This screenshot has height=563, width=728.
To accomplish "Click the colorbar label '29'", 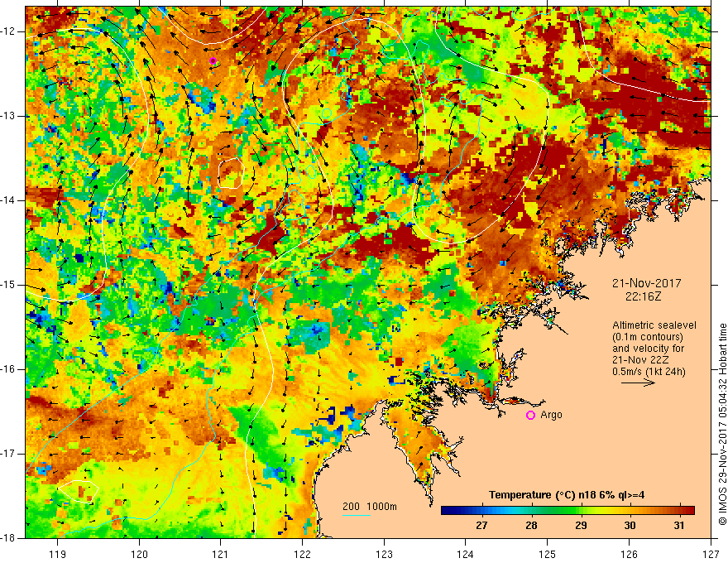I will click(581, 526).
